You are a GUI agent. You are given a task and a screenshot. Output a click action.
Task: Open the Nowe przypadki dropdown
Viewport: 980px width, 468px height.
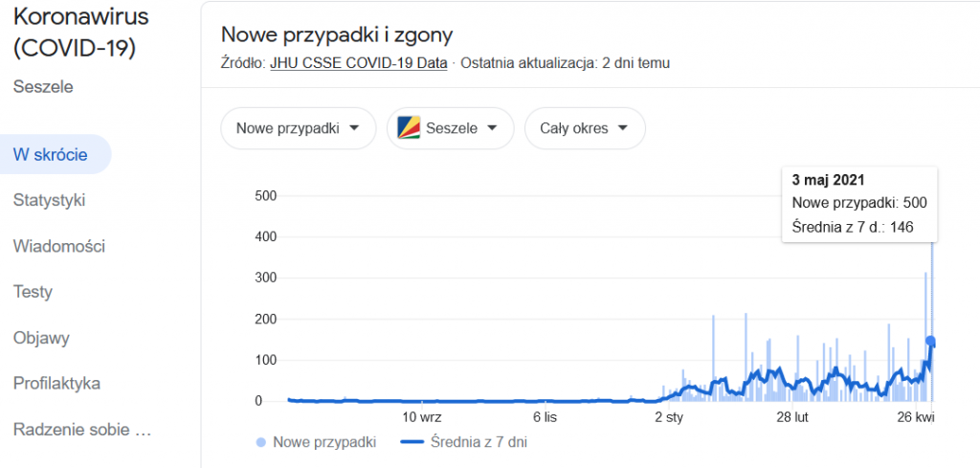pos(298,128)
